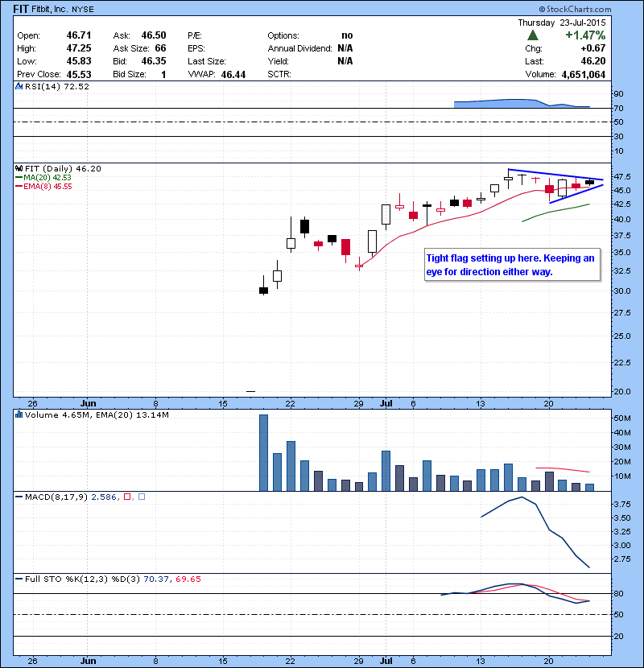
Task: Click the Chg value +0.67
Action: coord(592,48)
